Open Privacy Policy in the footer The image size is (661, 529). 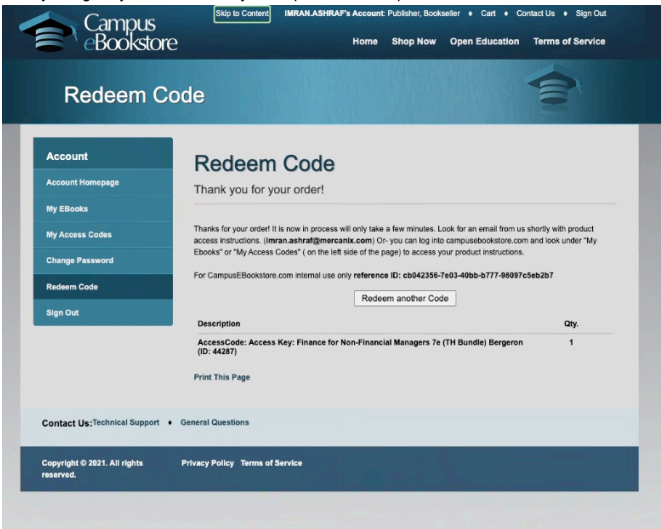tap(207, 463)
